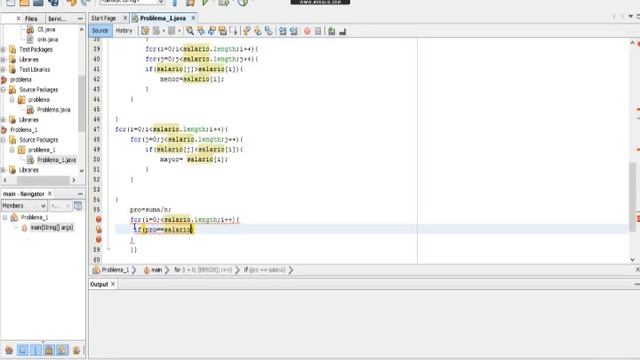Collapse the problema_1 package node
This screenshot has width=640, height=360.
point(12,150)
